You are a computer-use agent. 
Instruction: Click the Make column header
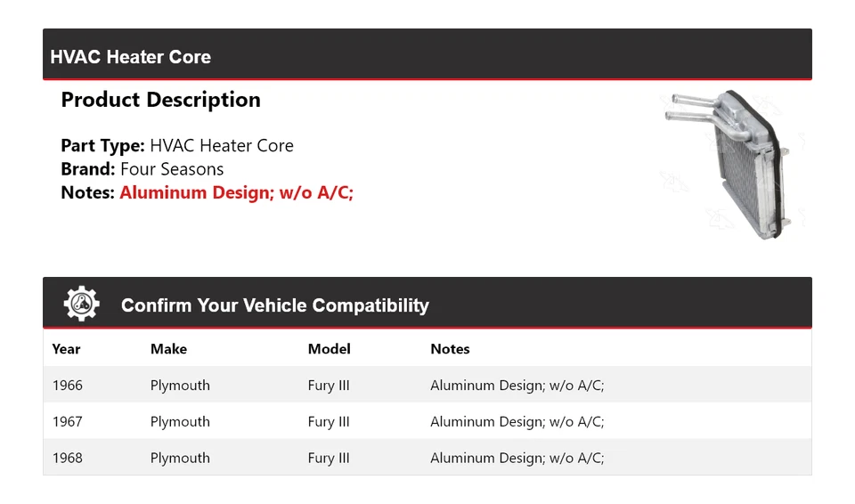[168, 349]
